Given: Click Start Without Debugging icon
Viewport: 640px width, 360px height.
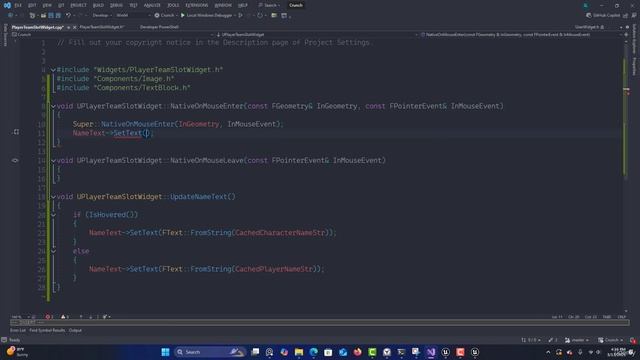Looking at the screenshot, I should click(240, 16).
